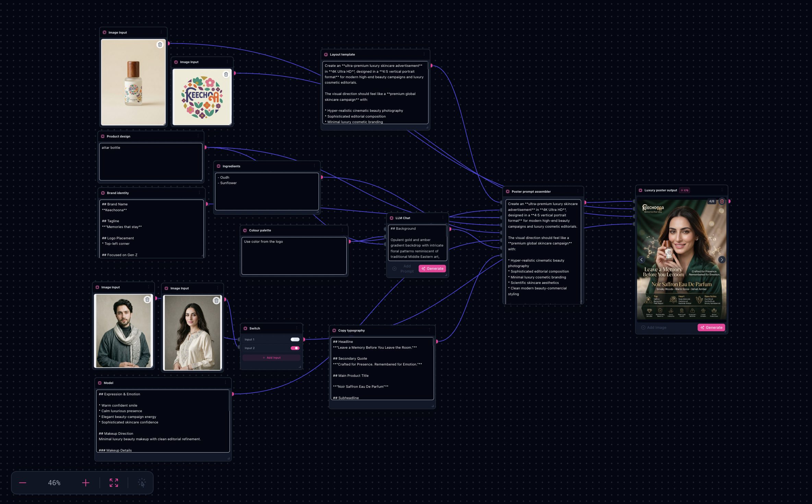Click the Copy typography text area
The width and height of the screenshot is (812, 504).
click(x=382, y=369)
